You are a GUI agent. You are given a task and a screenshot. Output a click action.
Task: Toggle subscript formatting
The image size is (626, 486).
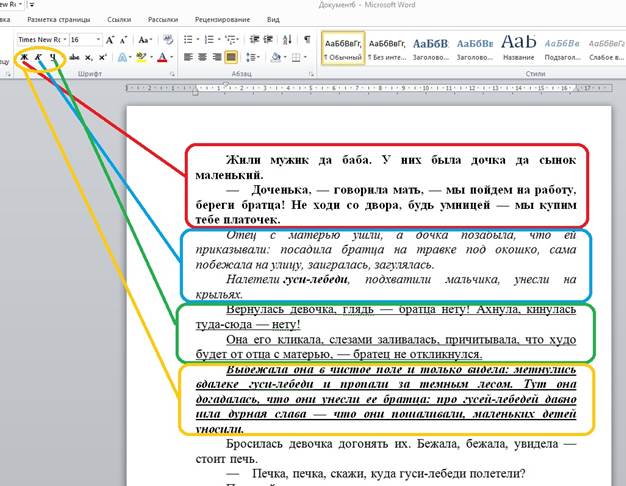(x=89, y=58)
